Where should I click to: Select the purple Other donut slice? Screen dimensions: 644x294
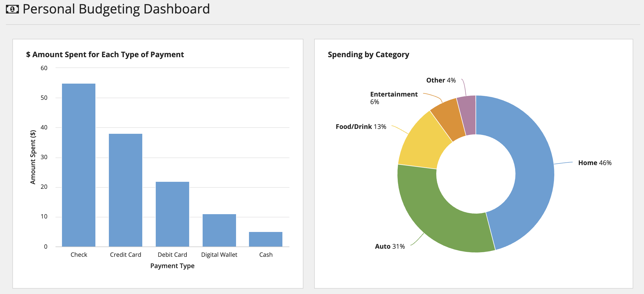[x=468, y=115]
